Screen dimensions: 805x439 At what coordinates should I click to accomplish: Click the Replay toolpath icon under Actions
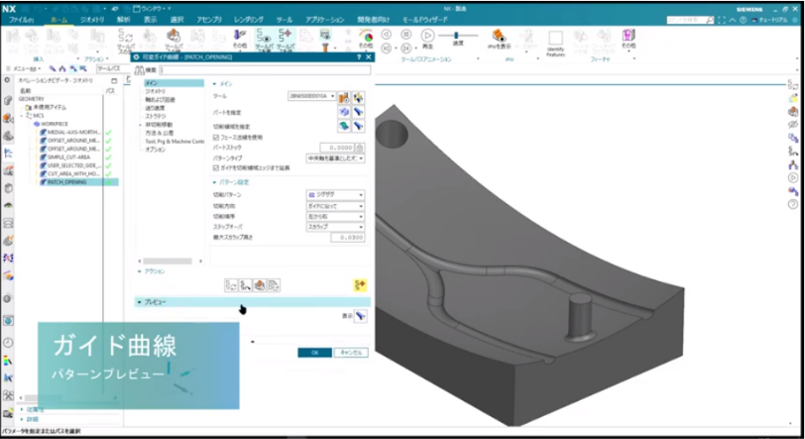245,285
